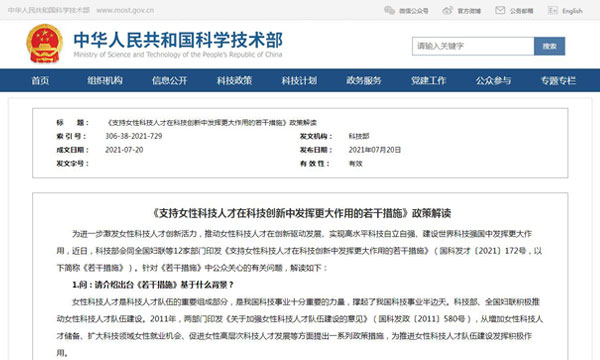Open the official mailbox envelope icon

pyautogui.click(x=500, y=10)
